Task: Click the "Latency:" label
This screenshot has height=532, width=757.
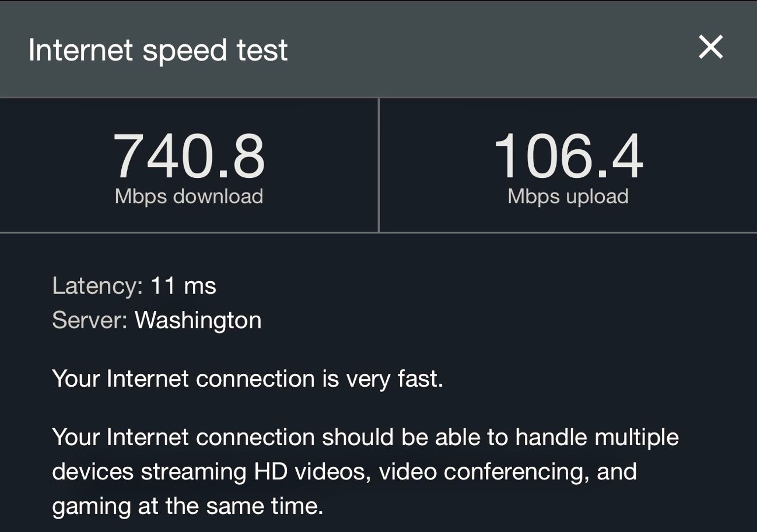Action: (x=98, y=286)
